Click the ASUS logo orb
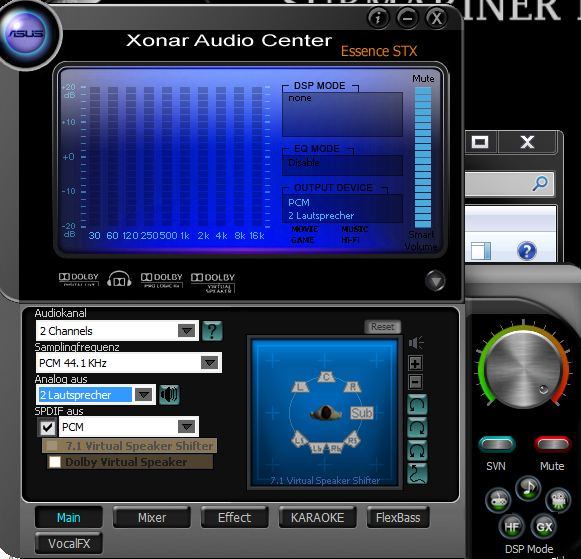 pyautogui.click(x=27, y=34)
